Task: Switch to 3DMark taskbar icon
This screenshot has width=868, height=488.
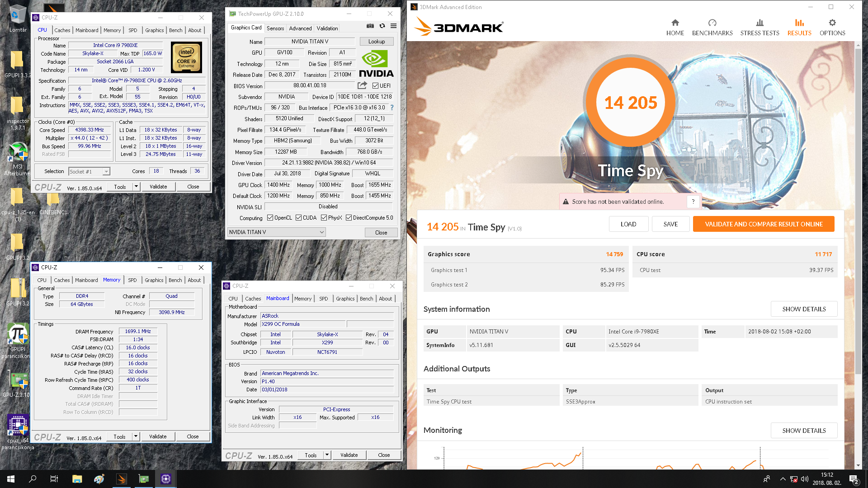Action: [x=121, y=479]
